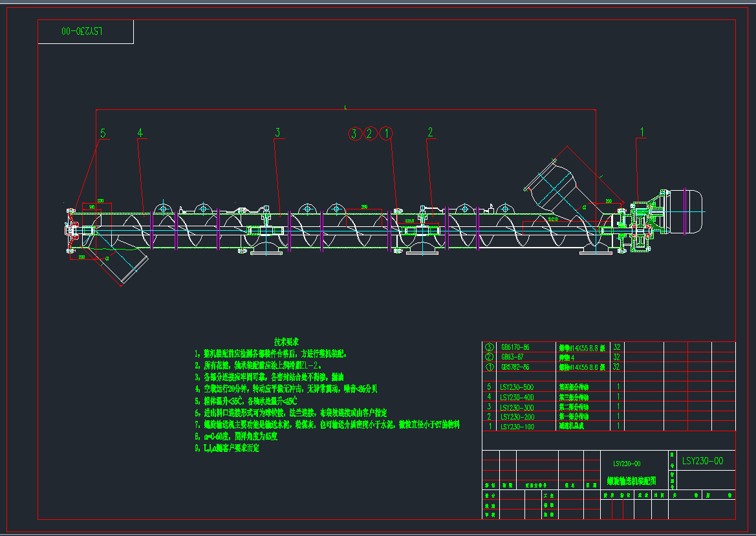This screenshot has width=756, height=536.
Task: Select the 295 dimension text
Action: pos(364,206)
